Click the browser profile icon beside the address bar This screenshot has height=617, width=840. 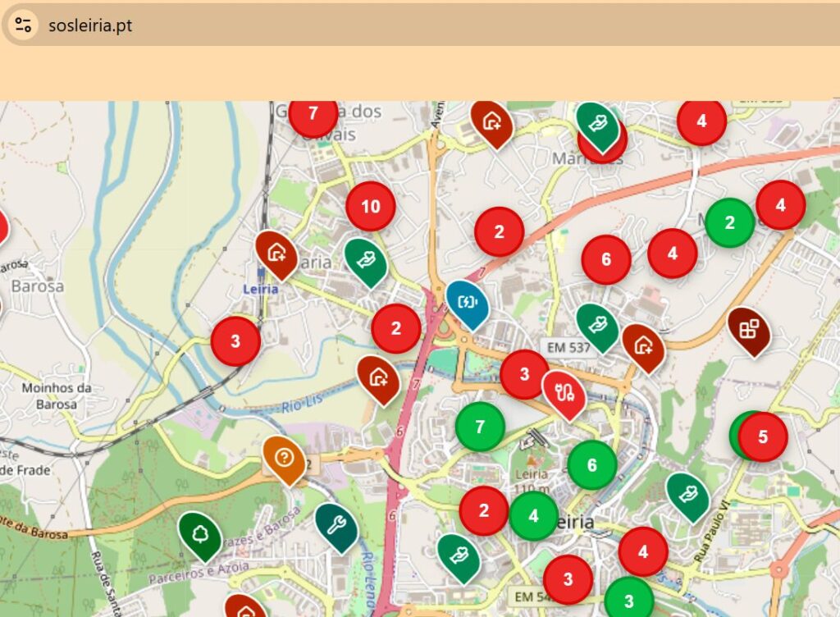click(21, 25)
